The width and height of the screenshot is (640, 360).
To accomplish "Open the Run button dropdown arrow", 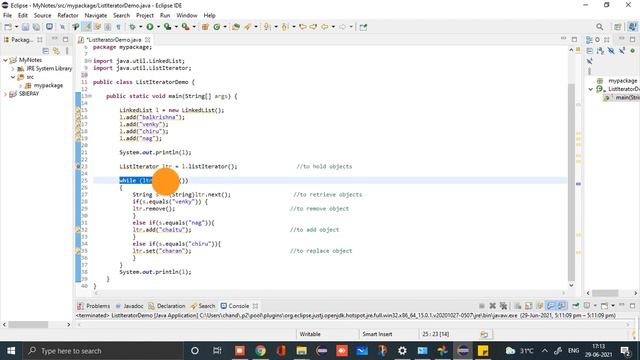I will click(158, 27).
